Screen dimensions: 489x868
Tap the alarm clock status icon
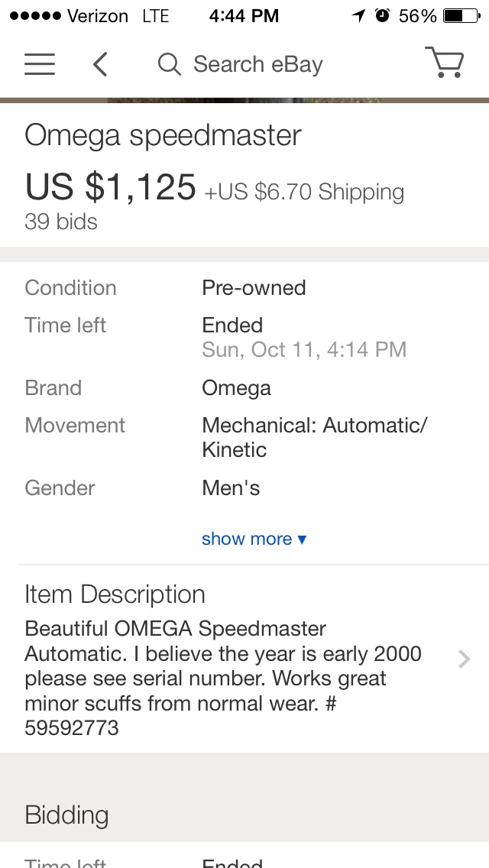click(382, 15)
